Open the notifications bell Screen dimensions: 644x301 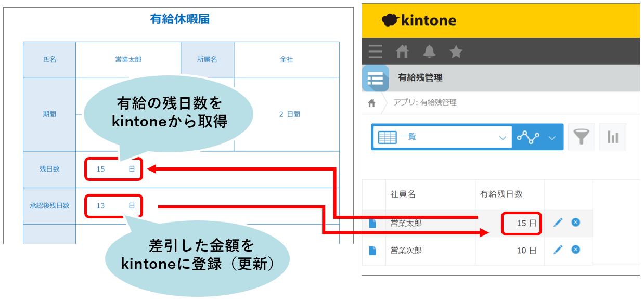429,51
